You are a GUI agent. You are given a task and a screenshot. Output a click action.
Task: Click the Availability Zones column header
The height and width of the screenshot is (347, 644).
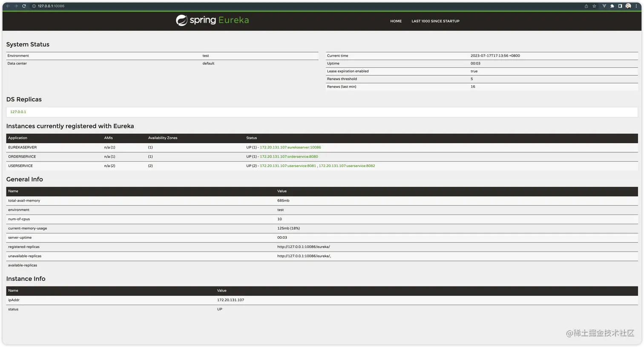[163, 138]
